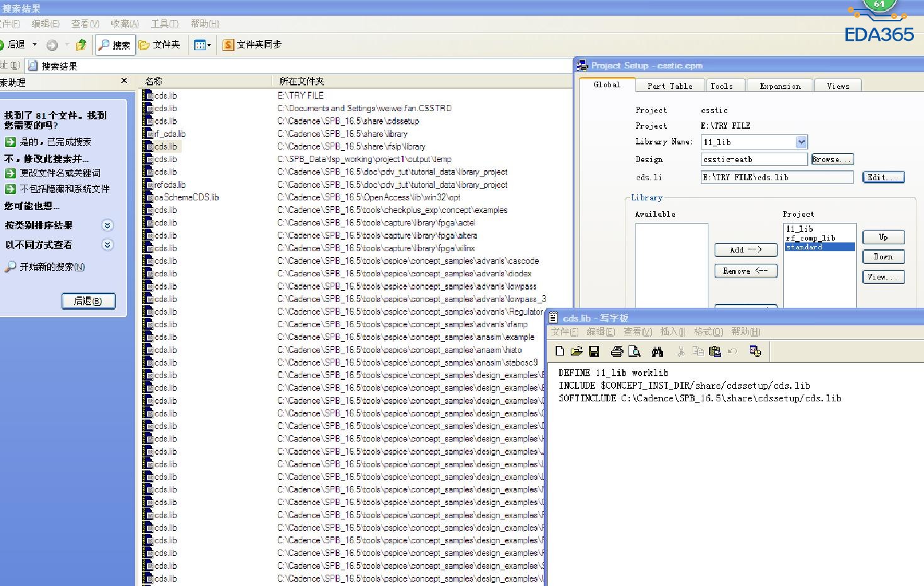Viewport: 924px width, 586px height.
Task: Save cds.lib using the floppy disk icon
Action: click(593, 351)
